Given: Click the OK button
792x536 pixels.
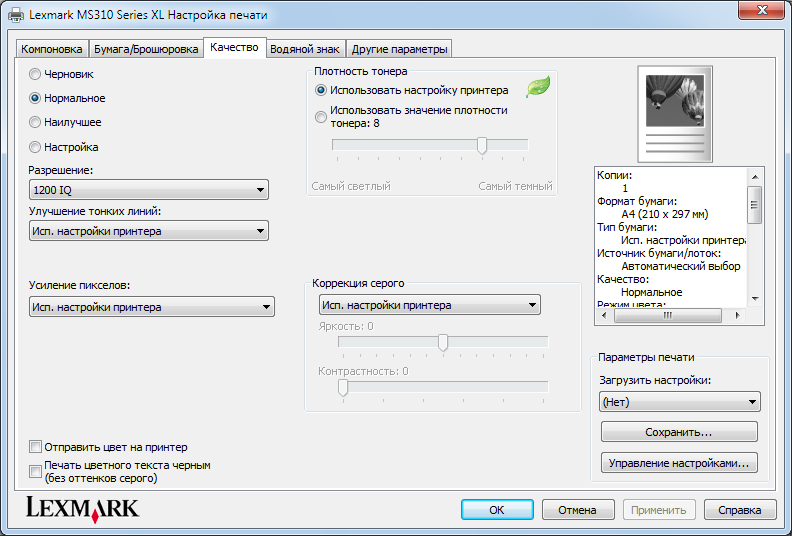Looking at the screenshot, I should click(x=497, y=510).
